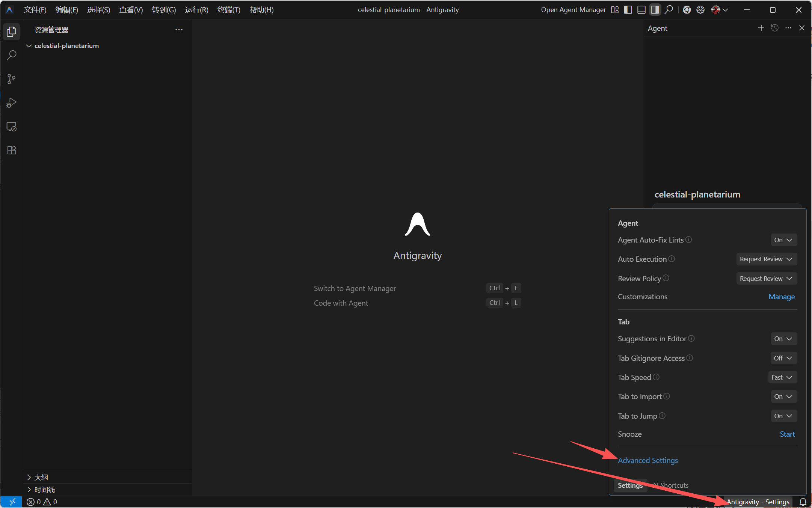This screenshot has height=508, width=812.
Task: Switch to the AI Shortcuts tab
Action: pyautogui.click(x=671, y=485)
